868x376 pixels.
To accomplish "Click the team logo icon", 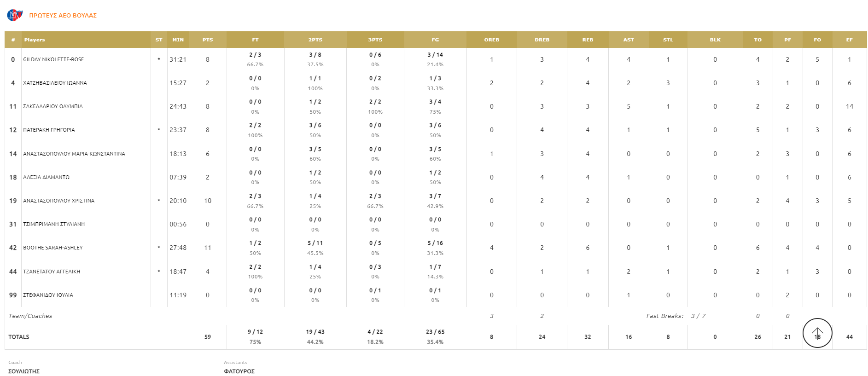I will click(15, 15).
